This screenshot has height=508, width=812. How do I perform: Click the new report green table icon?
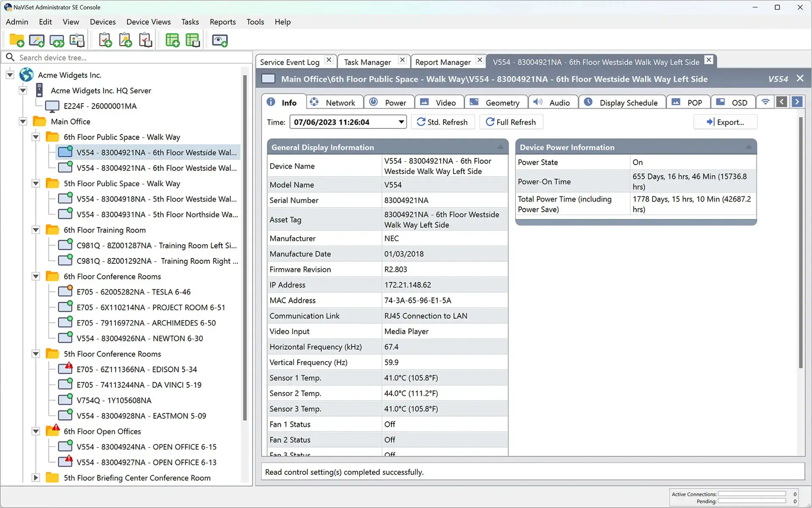(x=172, y=41)
